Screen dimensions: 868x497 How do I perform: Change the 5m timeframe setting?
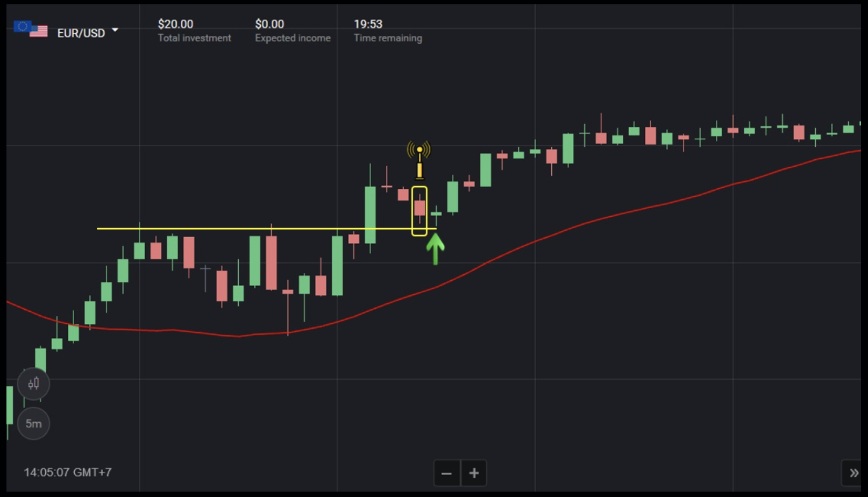tap(33, 424)
